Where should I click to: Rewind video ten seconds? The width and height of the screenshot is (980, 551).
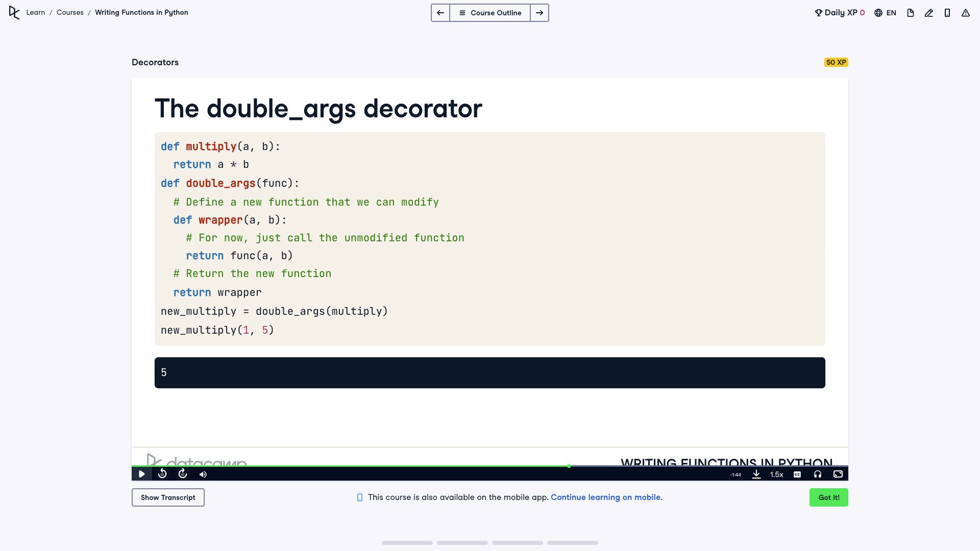[162, 474]
